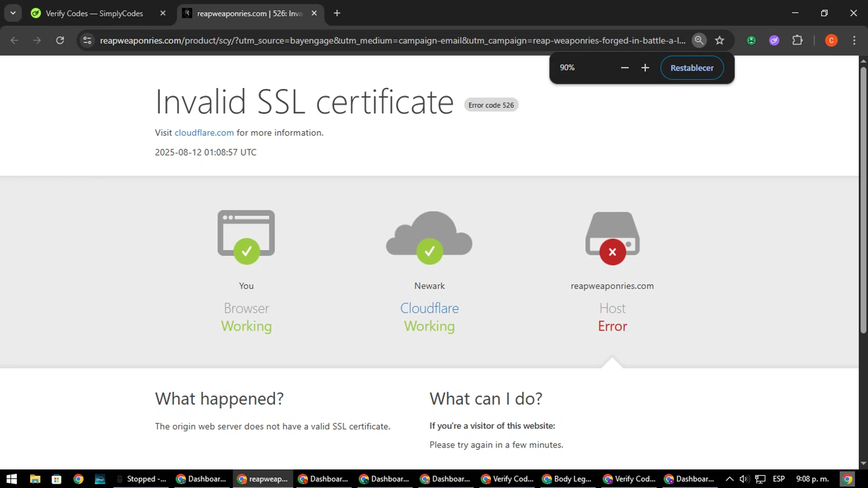Viewport: 868px width, 488px height.
Task: Click the red 'Error' status text
Action: click(612, 326)
